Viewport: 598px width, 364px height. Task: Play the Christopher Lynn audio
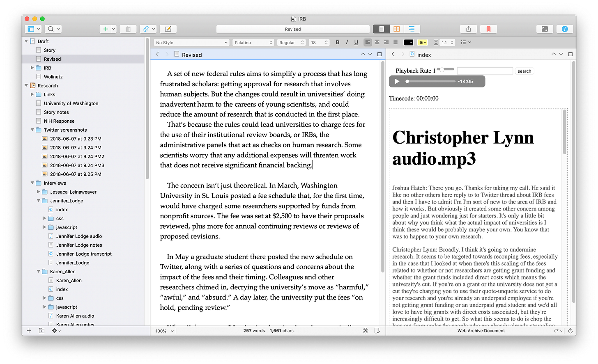(397, 81)
